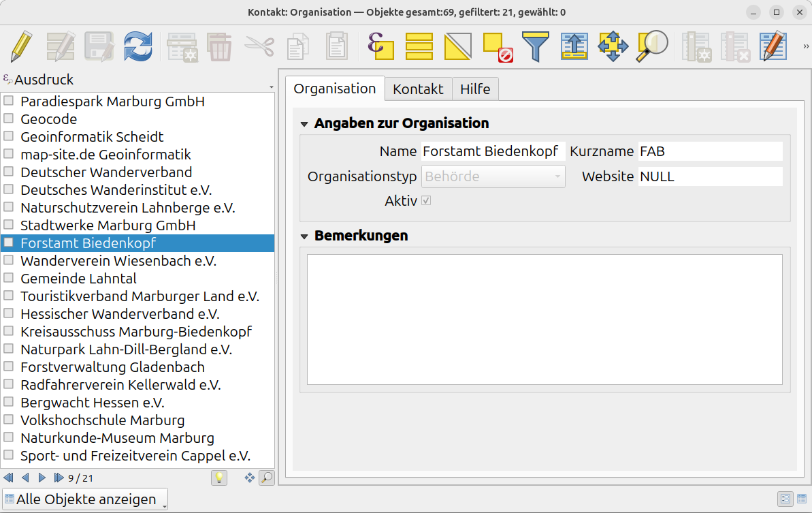This screenshot has width=812, height=513.
Task: Move selection to top icon
Action: tap(574, 46)
